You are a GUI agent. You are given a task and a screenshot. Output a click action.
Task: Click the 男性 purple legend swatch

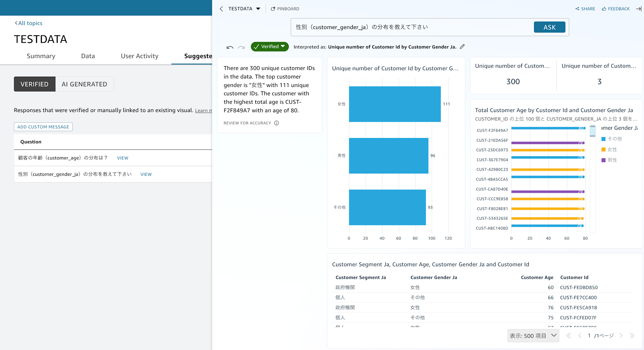coord(603,160)
